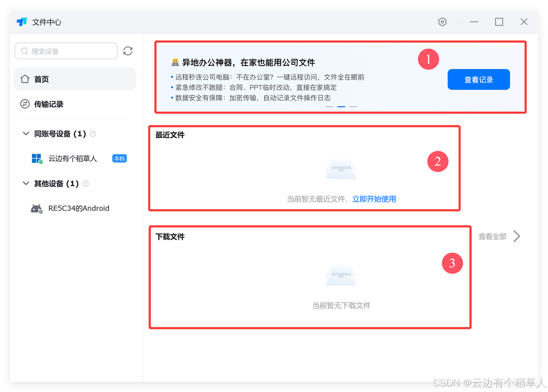Switch to the first banner slide indicator
Screen dimensions: 548x392
click(x=329, y=107)
